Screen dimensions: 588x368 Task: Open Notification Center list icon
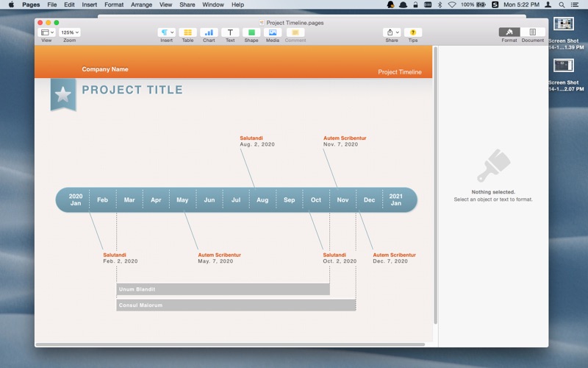point(575,4)
